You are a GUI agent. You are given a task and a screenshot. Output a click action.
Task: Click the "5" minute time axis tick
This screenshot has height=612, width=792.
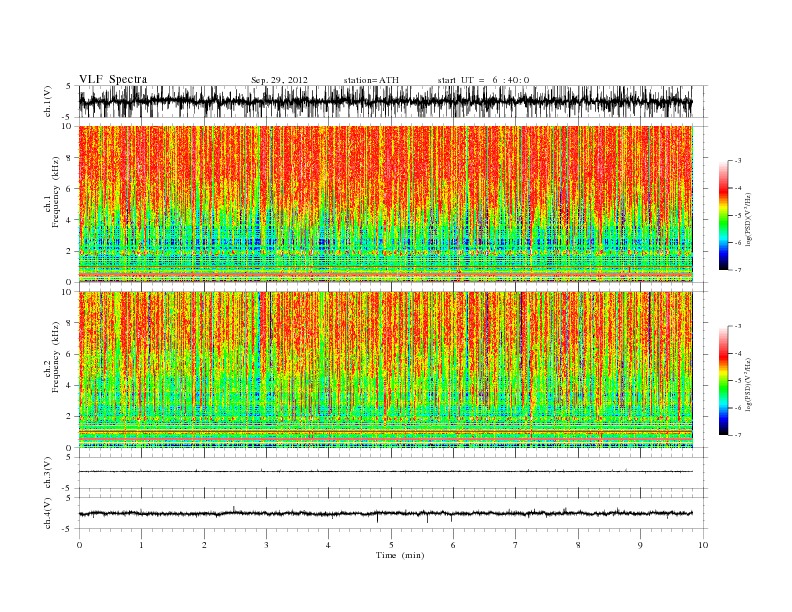391,545
